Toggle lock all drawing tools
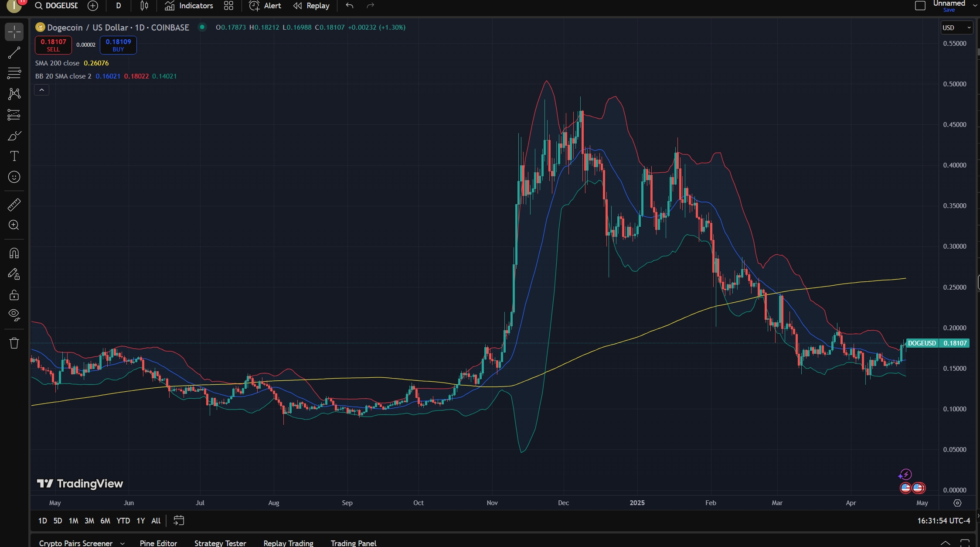The image size is (980, 547). point(14,295)
